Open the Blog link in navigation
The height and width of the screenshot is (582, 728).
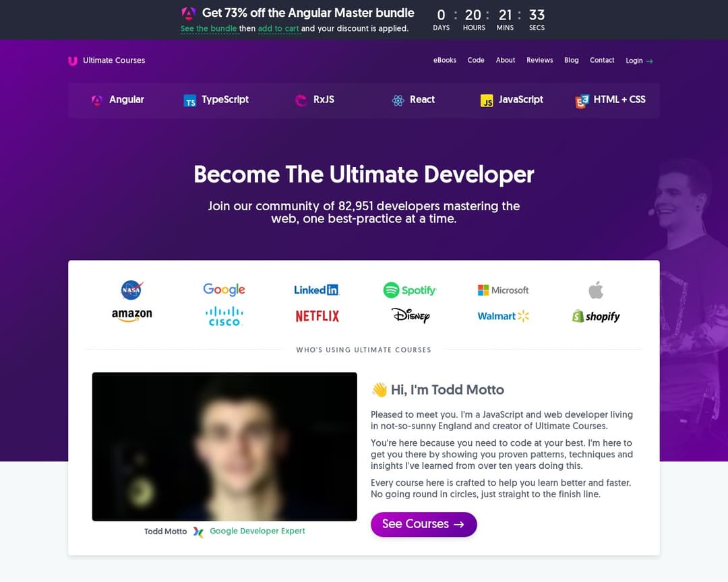571,61
